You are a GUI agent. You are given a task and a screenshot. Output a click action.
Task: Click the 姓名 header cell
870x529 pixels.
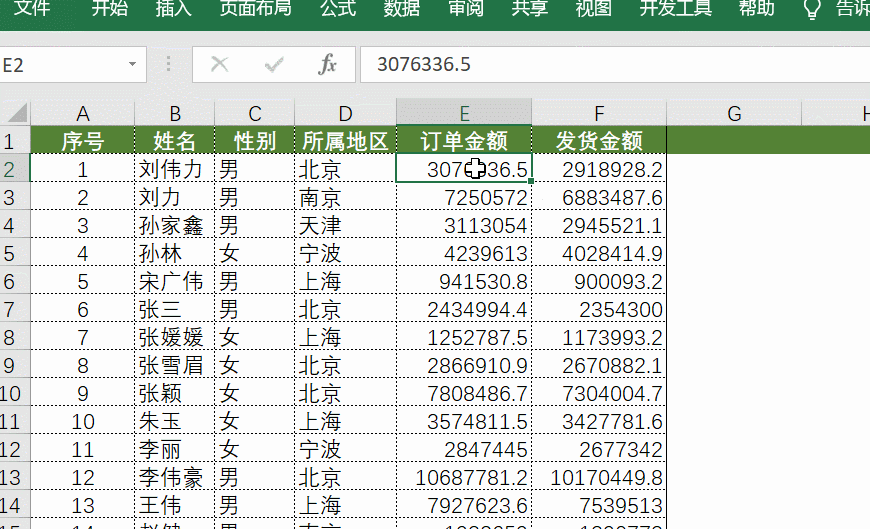tap(175, 140)
